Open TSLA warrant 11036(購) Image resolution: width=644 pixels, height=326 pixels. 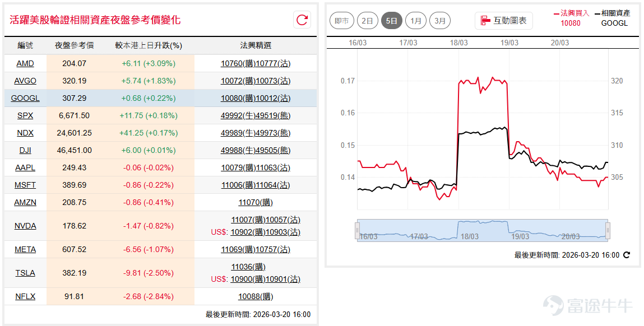[248, 267]
